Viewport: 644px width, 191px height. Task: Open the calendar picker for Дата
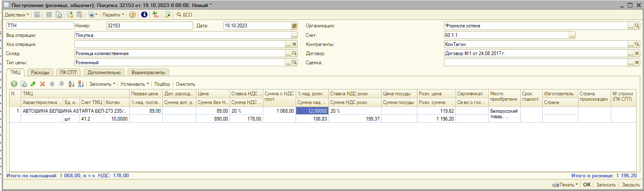pos(294,26)
